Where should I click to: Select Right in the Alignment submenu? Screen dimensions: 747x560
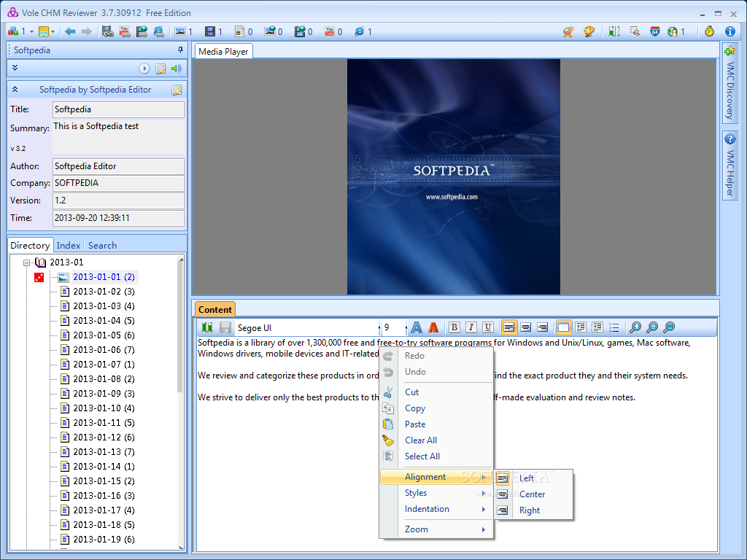click(x=533, y=510)
